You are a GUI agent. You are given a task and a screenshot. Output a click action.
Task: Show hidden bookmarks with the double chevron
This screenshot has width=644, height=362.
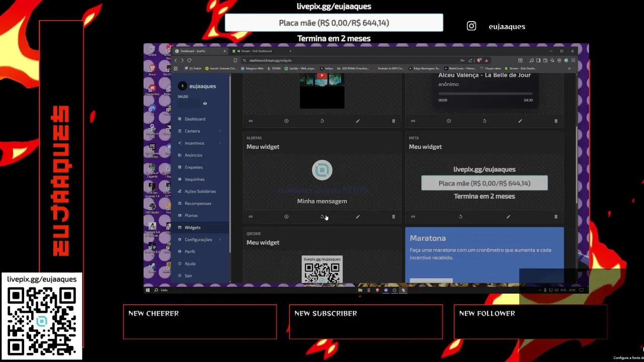[x=569, y=68]
